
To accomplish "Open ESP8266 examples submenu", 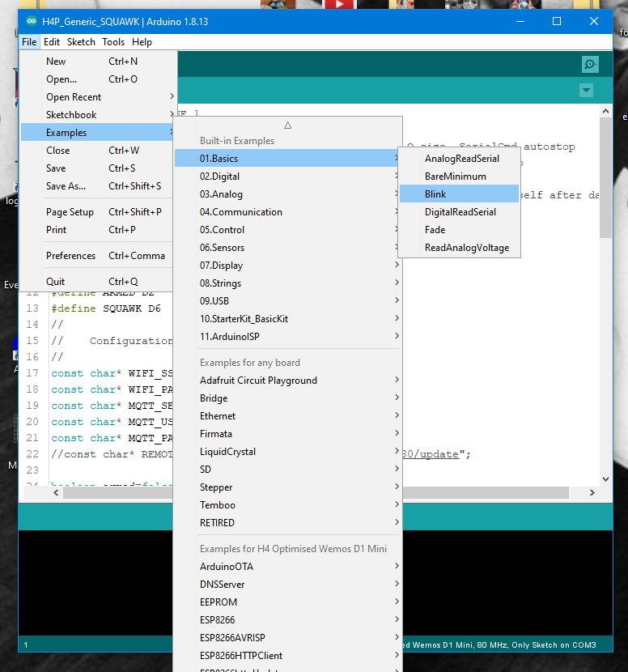I will [x=288, y=620].
